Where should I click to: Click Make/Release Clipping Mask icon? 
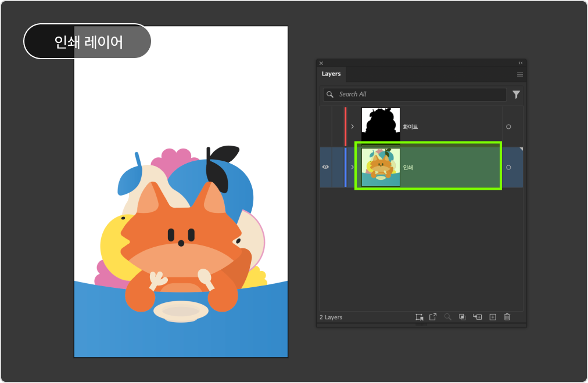tap(462, 317)
